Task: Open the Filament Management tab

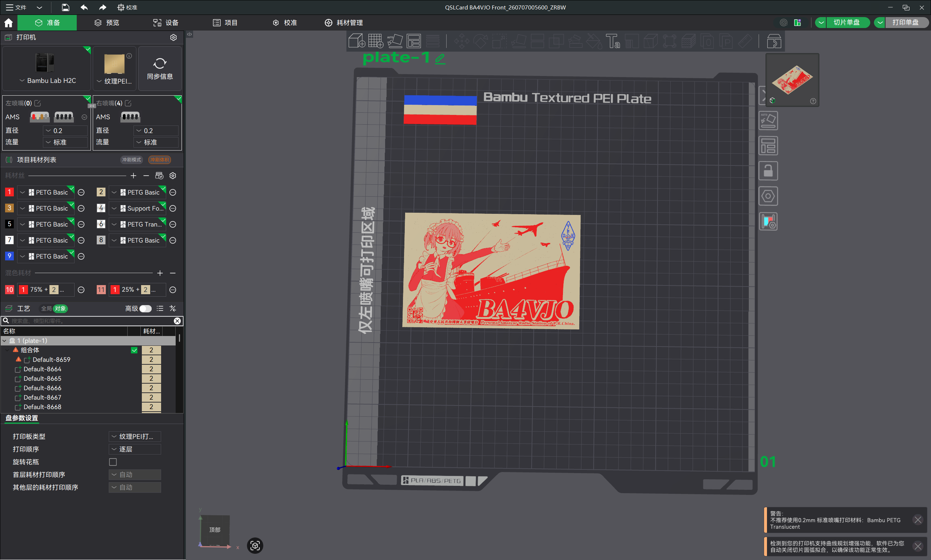Action: (344, 23)
